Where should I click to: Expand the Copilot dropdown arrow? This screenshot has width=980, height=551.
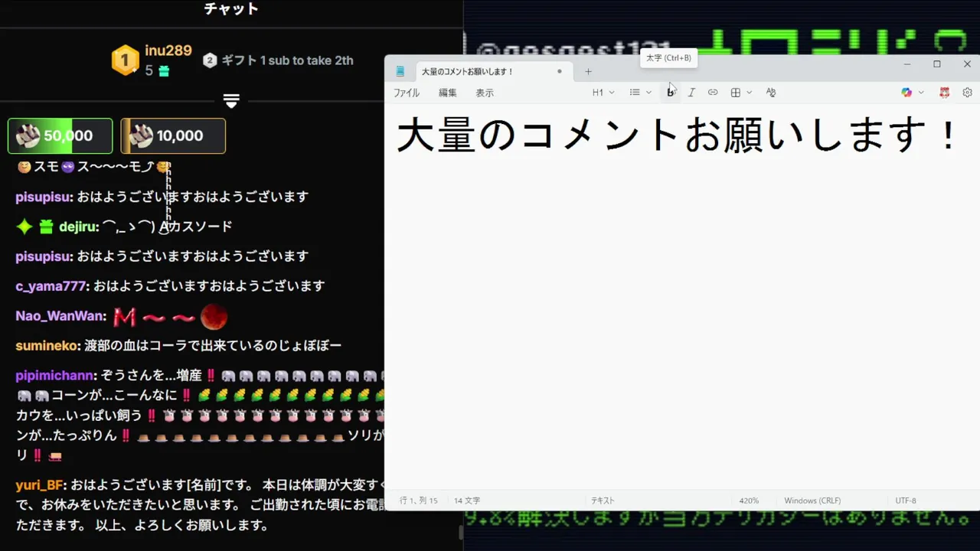pos(920,93)
